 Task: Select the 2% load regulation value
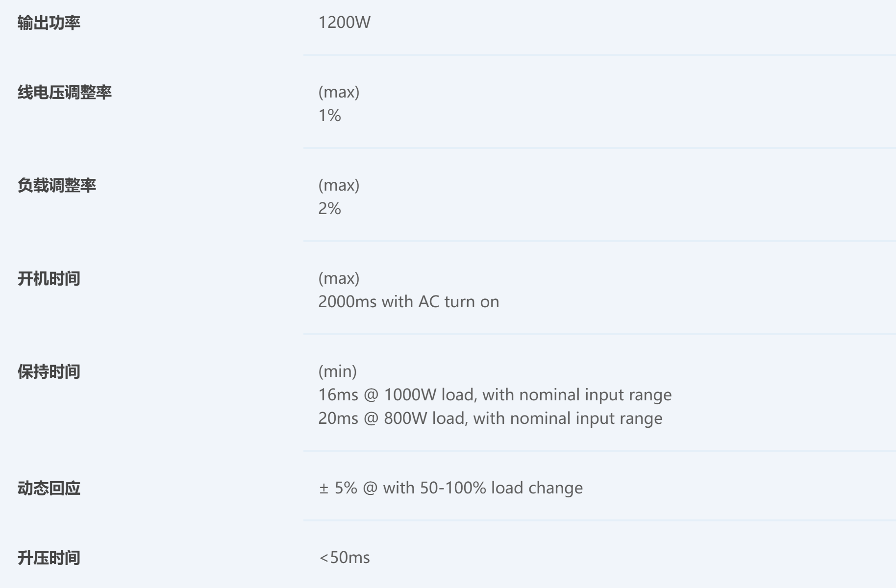point(329,209)
